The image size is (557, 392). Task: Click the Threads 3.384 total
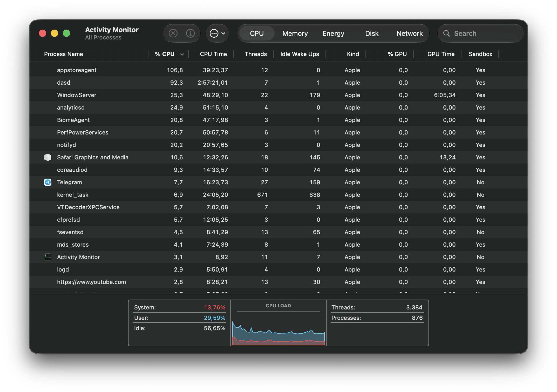(414, 307)
